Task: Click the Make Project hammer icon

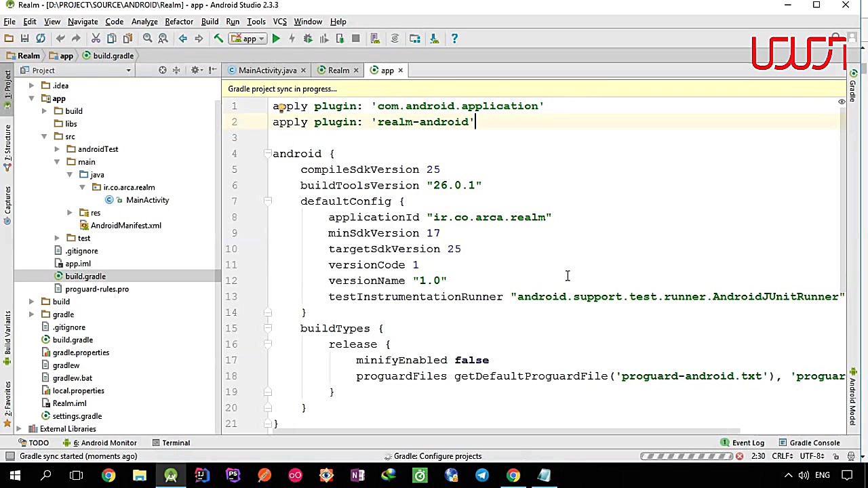Action: click(218, 39)
